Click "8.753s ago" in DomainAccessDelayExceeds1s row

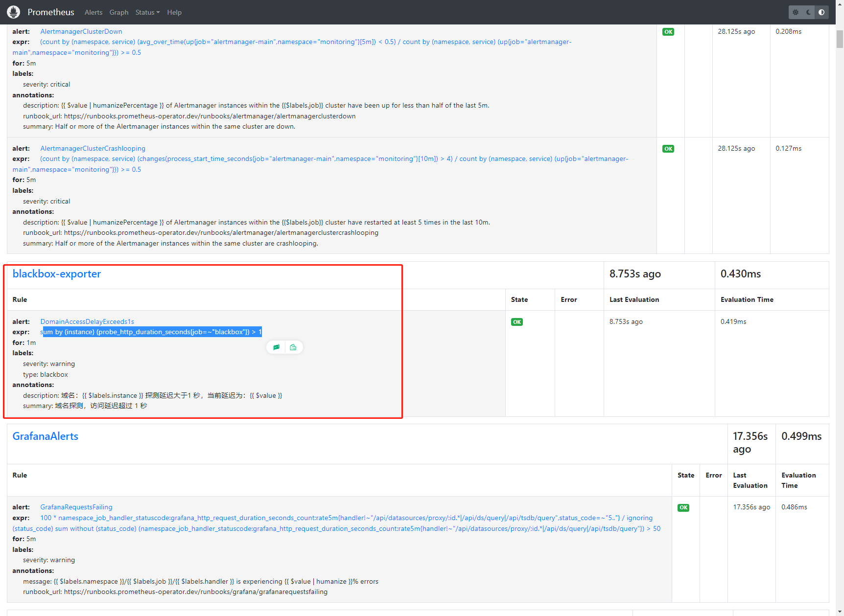(x=626, y=322)
